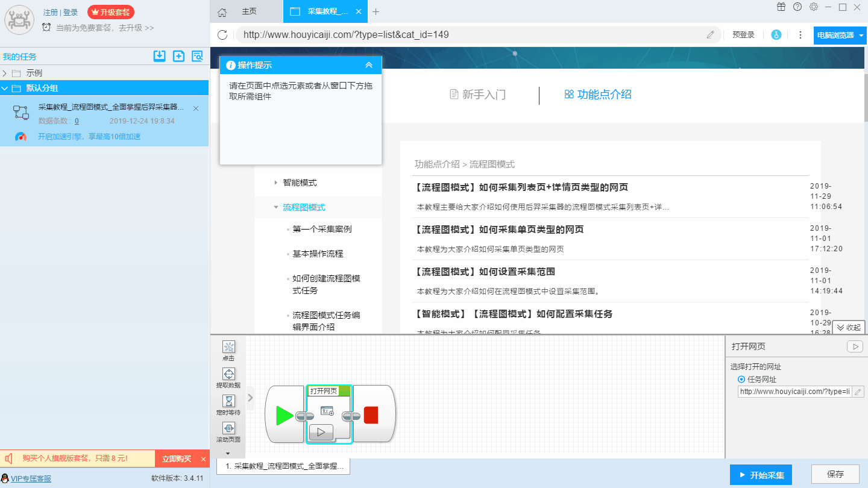Click the edit pencil beside task URL field
This screenshot has height=488, width=868.
click(858, 392)
